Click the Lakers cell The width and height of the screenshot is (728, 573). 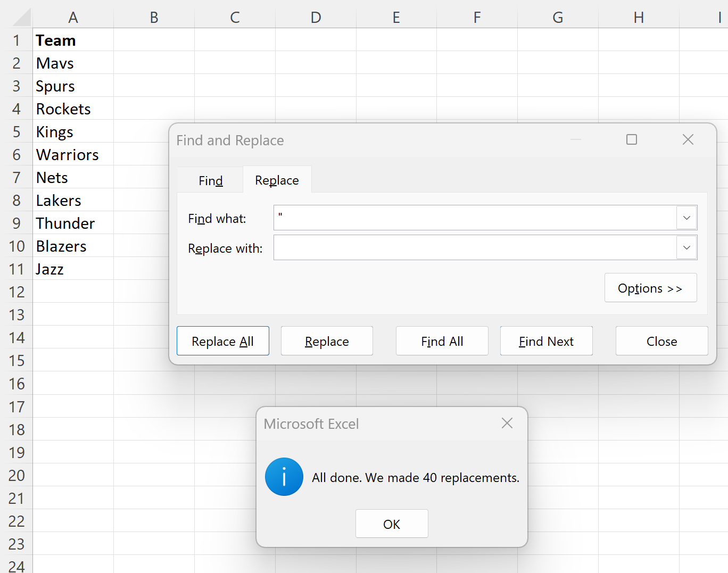coord(73,200)
